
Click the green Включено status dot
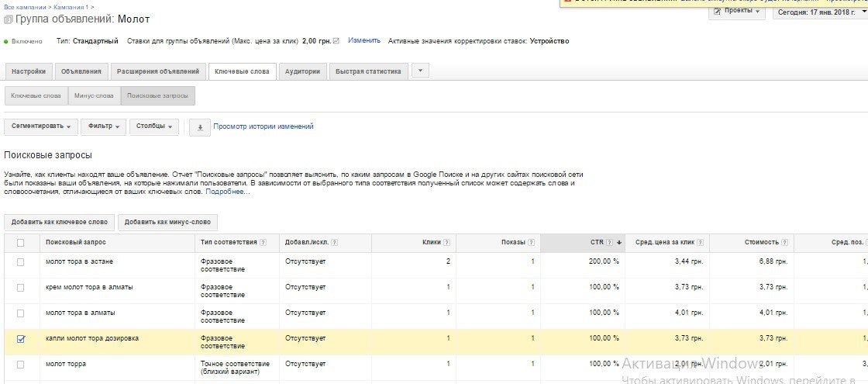tap(6, 42)
